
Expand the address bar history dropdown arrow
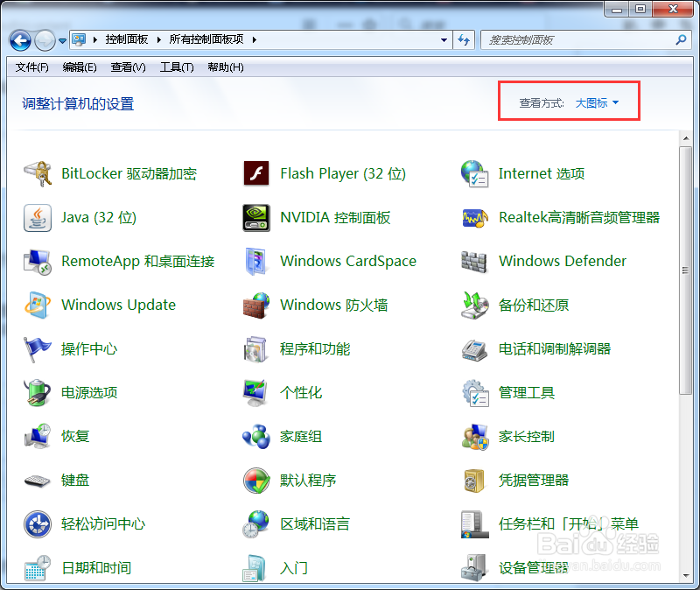click(x=444, y=39)
